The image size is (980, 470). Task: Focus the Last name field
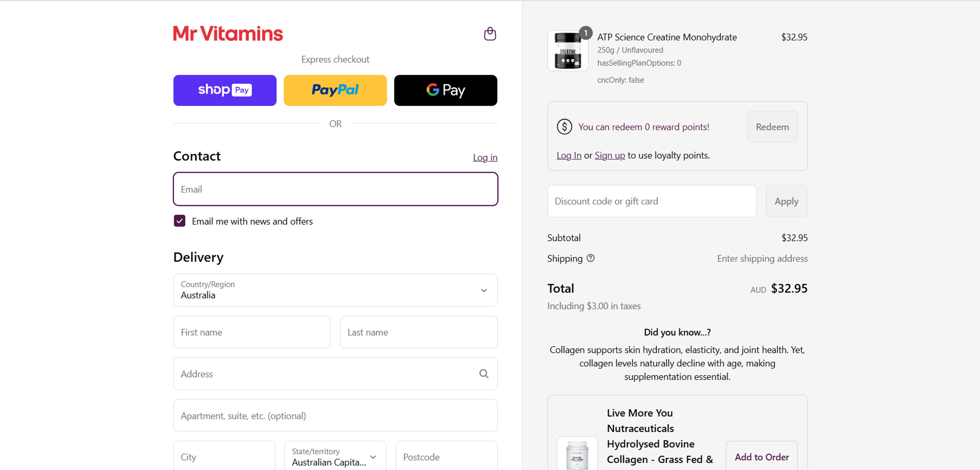(x=419, y=332)
